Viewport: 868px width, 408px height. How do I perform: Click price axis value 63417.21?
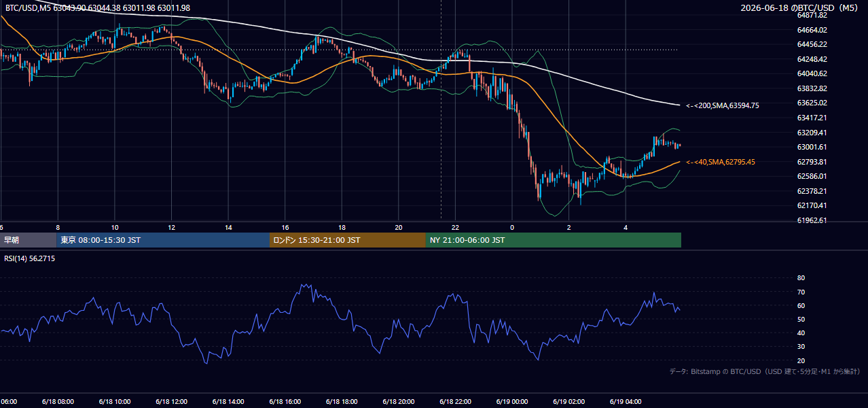pos(812,118)
